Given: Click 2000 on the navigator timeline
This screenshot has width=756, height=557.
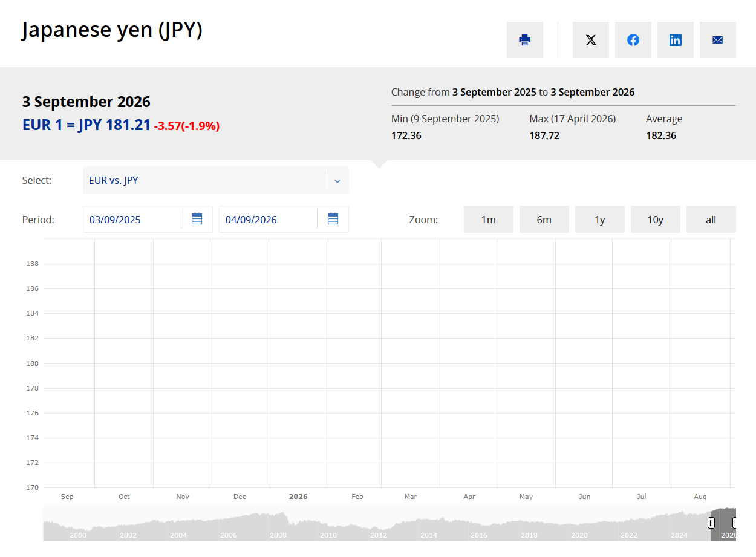Looking at the screenshot, I should [78, 535].
